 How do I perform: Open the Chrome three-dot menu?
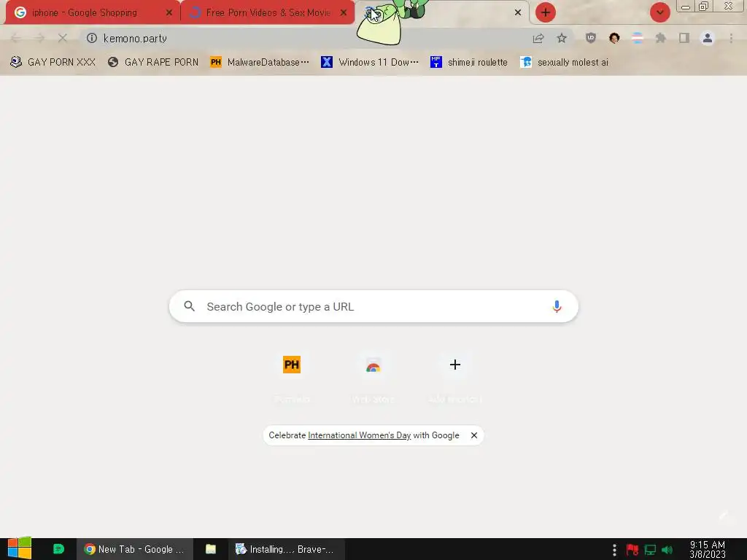click(731, 38)
